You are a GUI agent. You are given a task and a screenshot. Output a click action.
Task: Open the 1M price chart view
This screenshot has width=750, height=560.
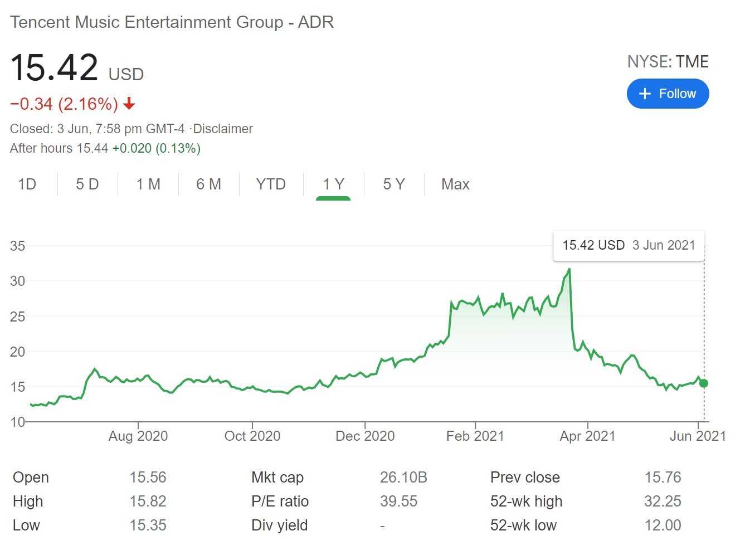point(148,184)
